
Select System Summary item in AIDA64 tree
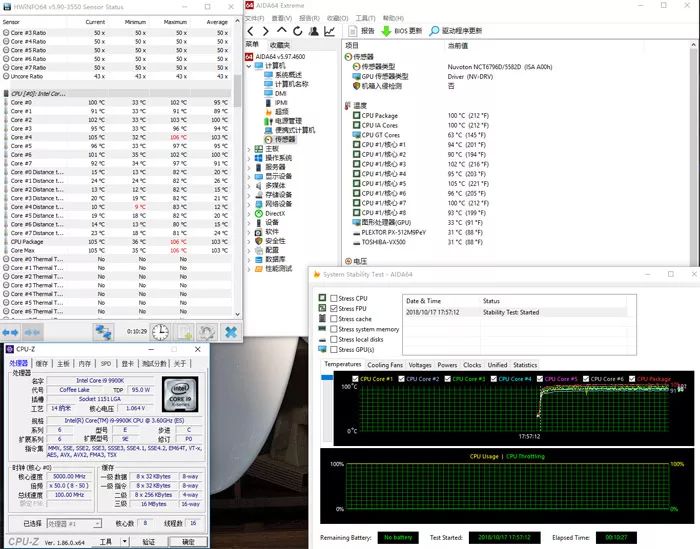[283, 75]
